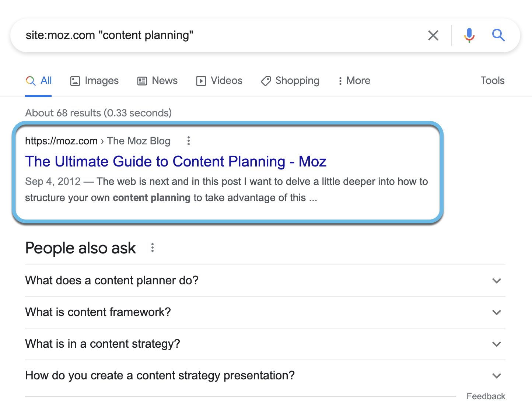Viewport: 532px width, 414px height.
Task: Open 'The Ultimate Guide to Content Planning' result
Action: pos(175,161)
